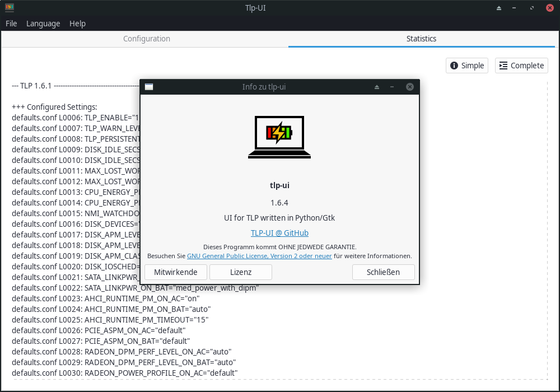Image resolution: width=560 pixels, height=392 pixels.
Task: Click the main window keep-above triangle icon
Action: 499,8
